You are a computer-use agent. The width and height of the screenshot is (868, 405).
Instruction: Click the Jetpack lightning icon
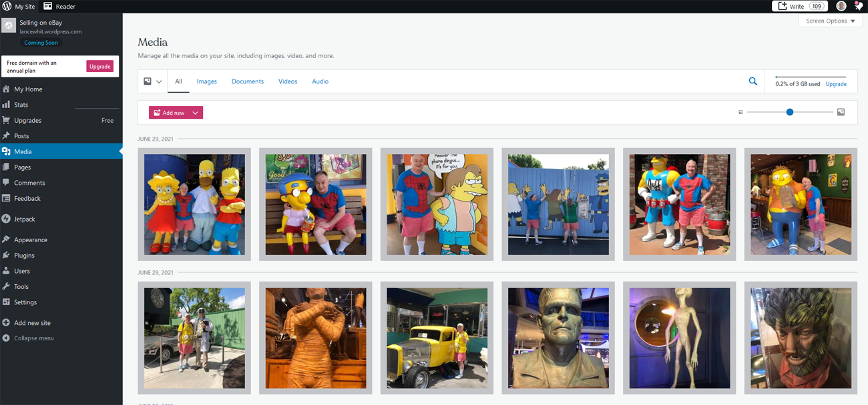(x=6, y=219)
